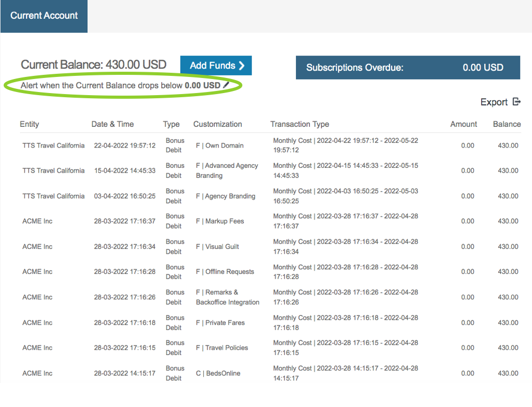Viewport: 532px width, 407px height.
Task: Click the Date & Time column header
Action: pyautogui.click(x=112, y=124)
